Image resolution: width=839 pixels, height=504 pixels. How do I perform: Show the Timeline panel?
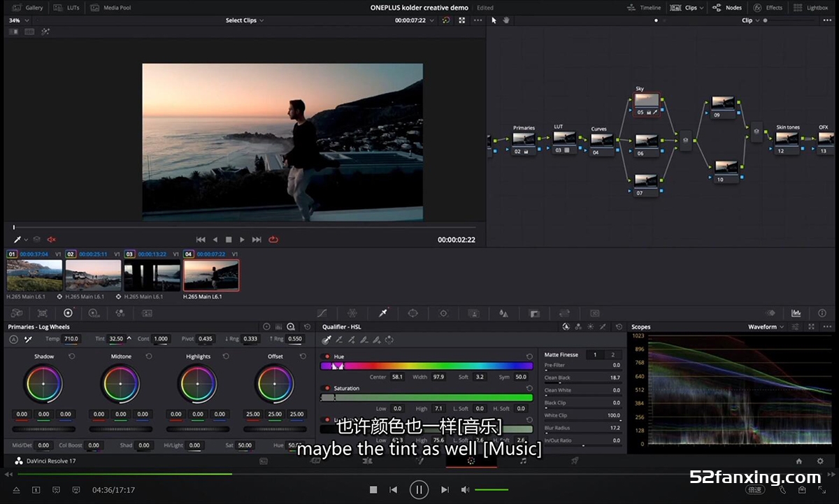click(x=645, y=8)
